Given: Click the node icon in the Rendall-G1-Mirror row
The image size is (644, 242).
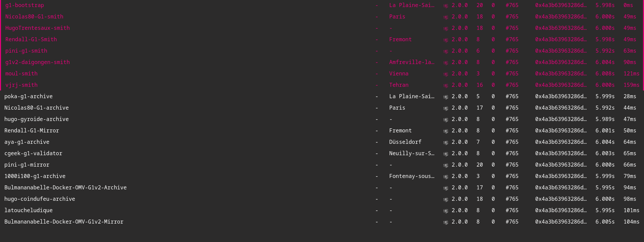Looking at the screenshot, I should (x=445, y=131).
